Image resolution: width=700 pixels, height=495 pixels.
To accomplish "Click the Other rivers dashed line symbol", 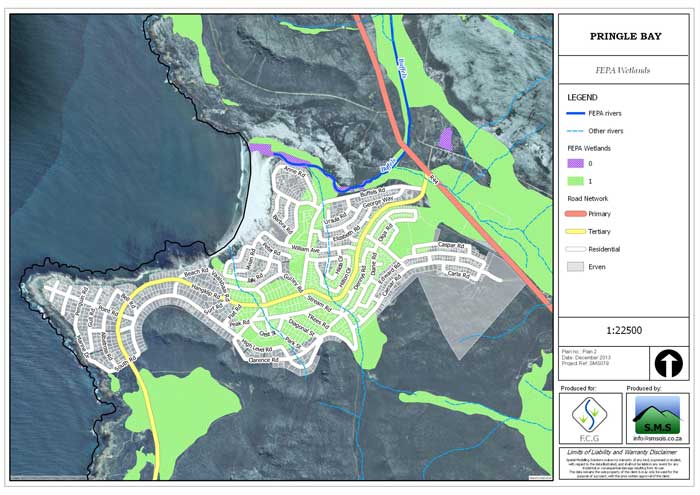I will 575,131.
